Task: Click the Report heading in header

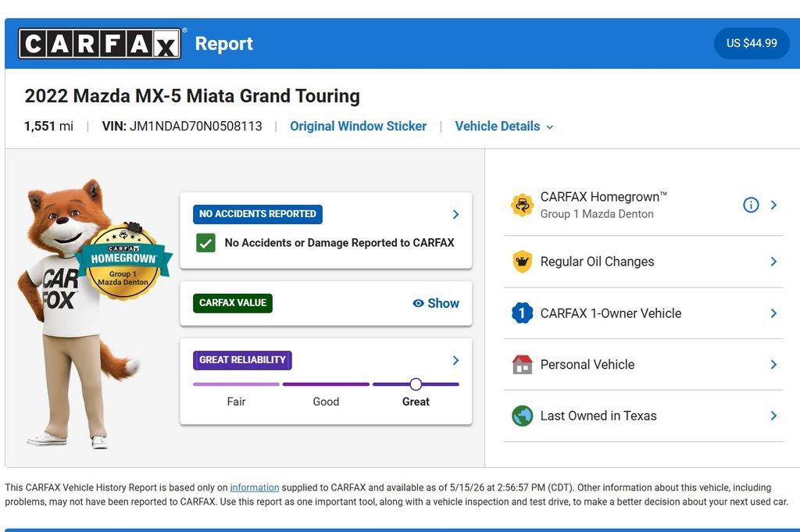Action: pos(224,44)
